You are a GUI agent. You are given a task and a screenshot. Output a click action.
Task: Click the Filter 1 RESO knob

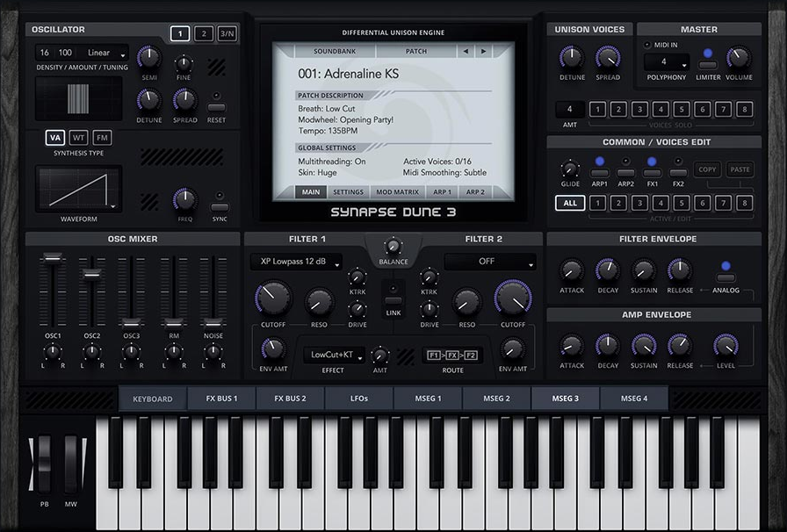click(x=319, y=303)
